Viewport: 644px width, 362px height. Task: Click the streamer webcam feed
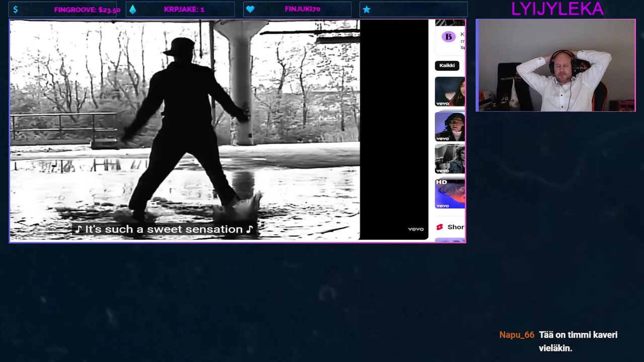click(555, 65)
